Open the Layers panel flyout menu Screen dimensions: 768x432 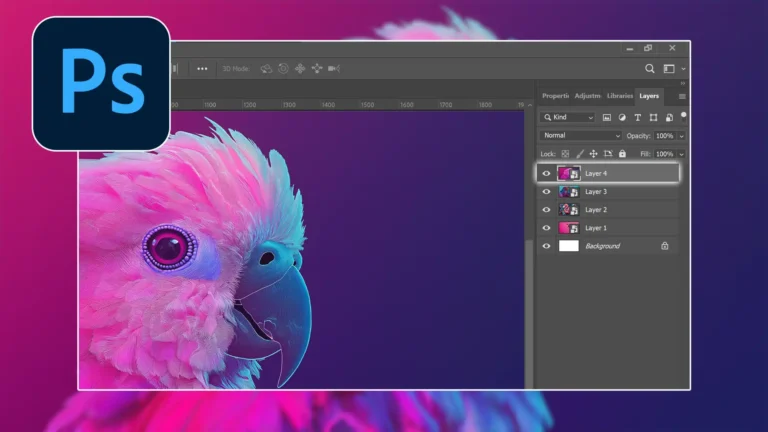click(x=682, y=96)
